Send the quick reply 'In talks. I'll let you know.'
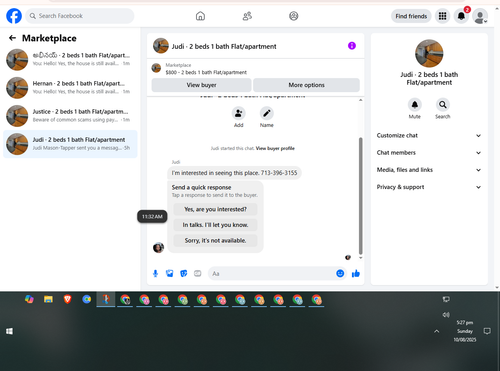 (215, 225)
